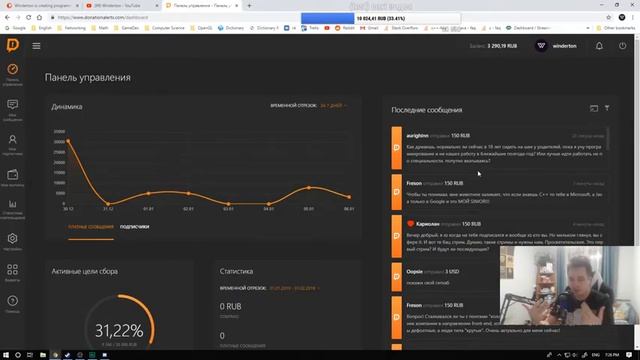Screen dimensions: 640x360
Task: Select the paid messages chart tab
Action: click(91, 227)
